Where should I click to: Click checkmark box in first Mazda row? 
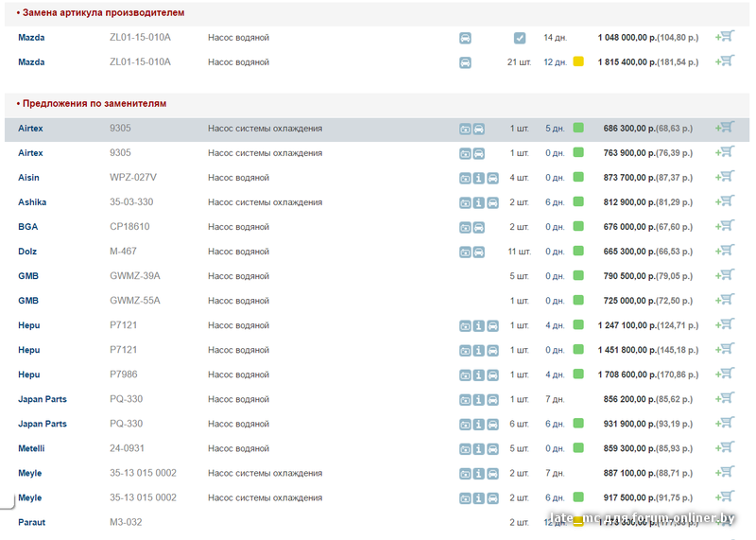[x=520, y=38]
